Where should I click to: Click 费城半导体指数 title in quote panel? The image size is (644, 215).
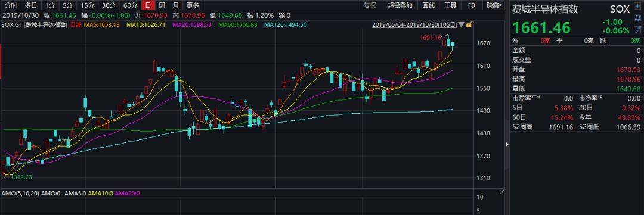click(x=545, y=8)
